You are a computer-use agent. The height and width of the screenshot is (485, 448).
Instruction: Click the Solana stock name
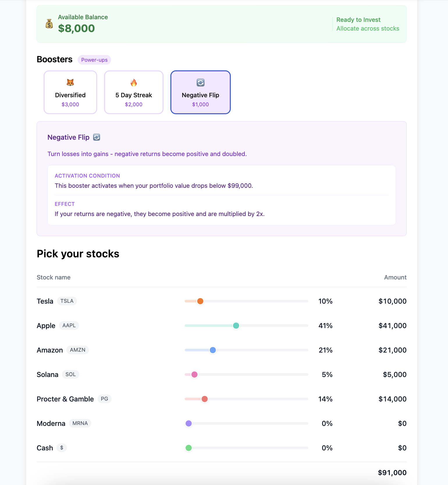click(47, 374)
